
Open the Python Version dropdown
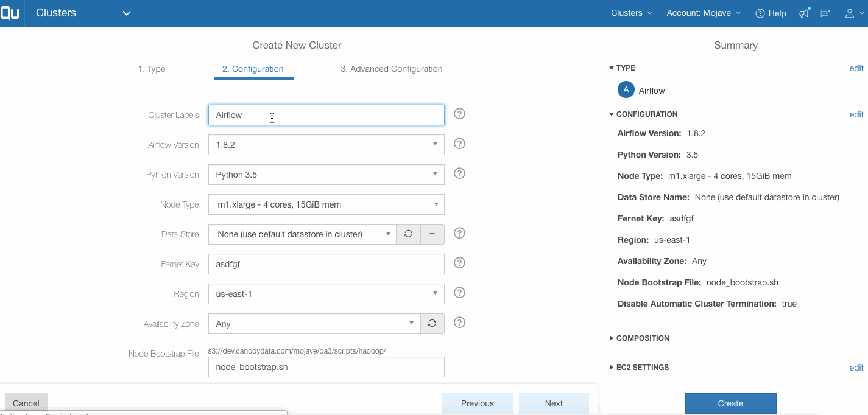click(326, 175)
